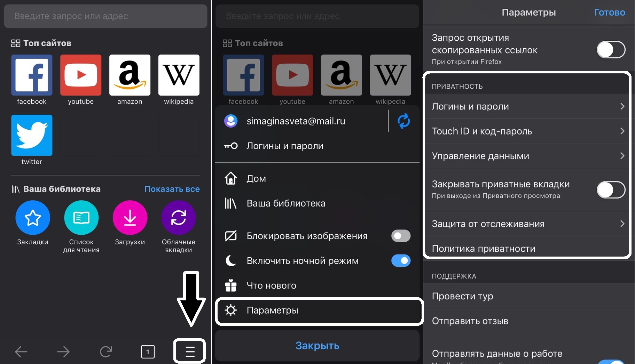
Task: Expand Управление данными chevron
Action: click(x=622, y=156)
